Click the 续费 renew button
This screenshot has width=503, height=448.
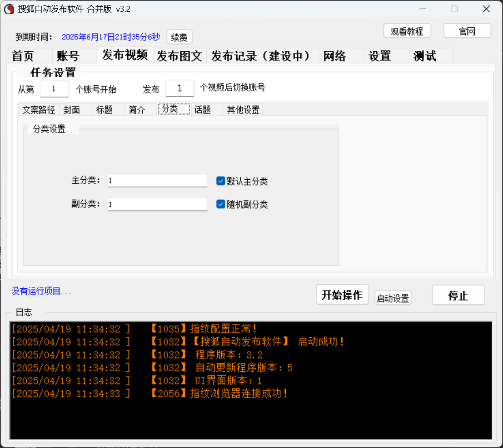(x=179, y=37)
